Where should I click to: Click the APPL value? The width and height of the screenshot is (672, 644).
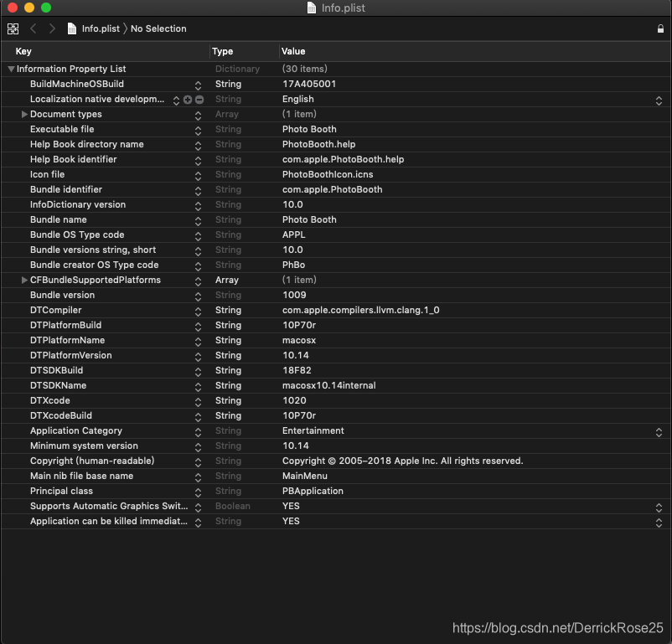(x=293, y=234)
